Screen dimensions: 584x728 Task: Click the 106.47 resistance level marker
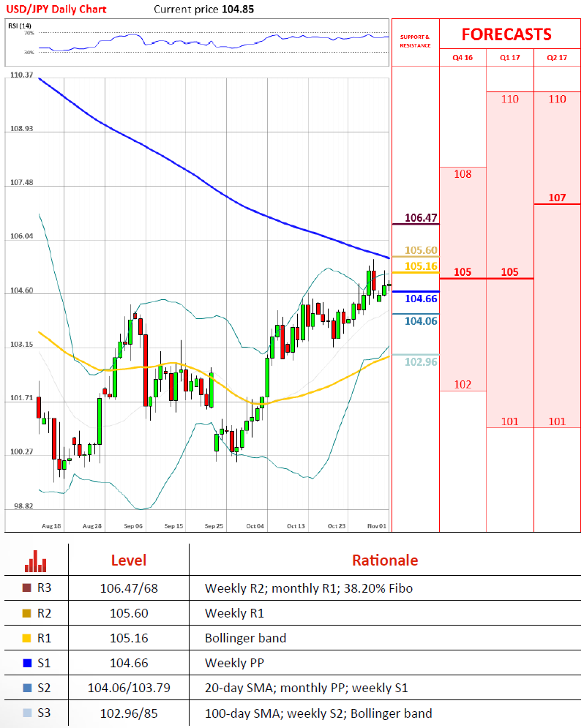click(x=421, y=218)
